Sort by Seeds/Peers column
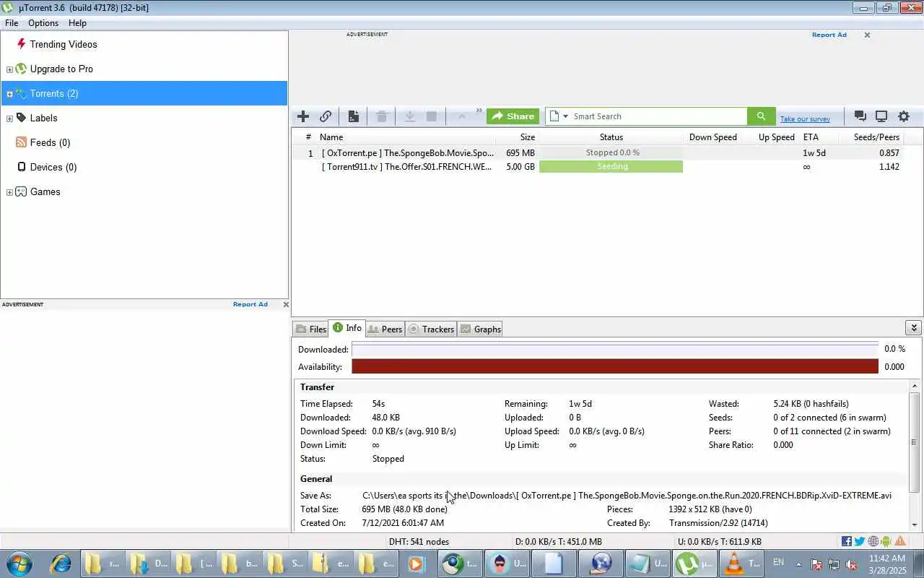This screenshot has height=578, width=924. tap(876, 137)
